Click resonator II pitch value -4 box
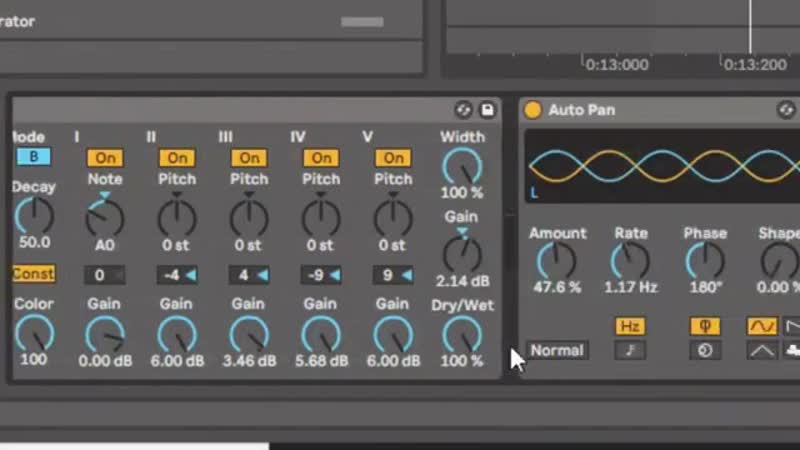800x450 pixels. pyautogui.click(x=177, y=275)
